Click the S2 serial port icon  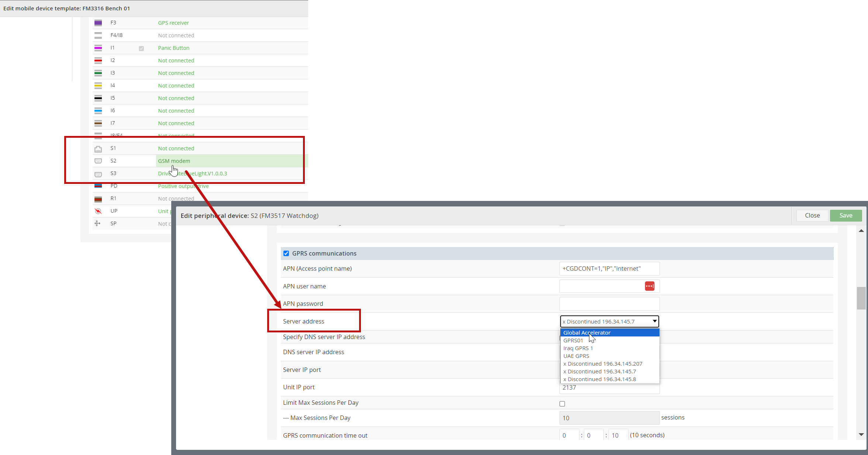coord(98,161)
